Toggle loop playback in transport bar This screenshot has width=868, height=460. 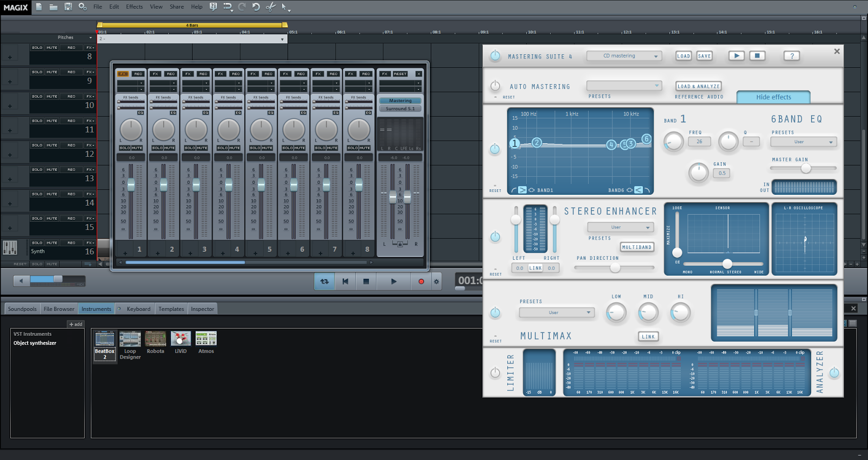[324, 282]
